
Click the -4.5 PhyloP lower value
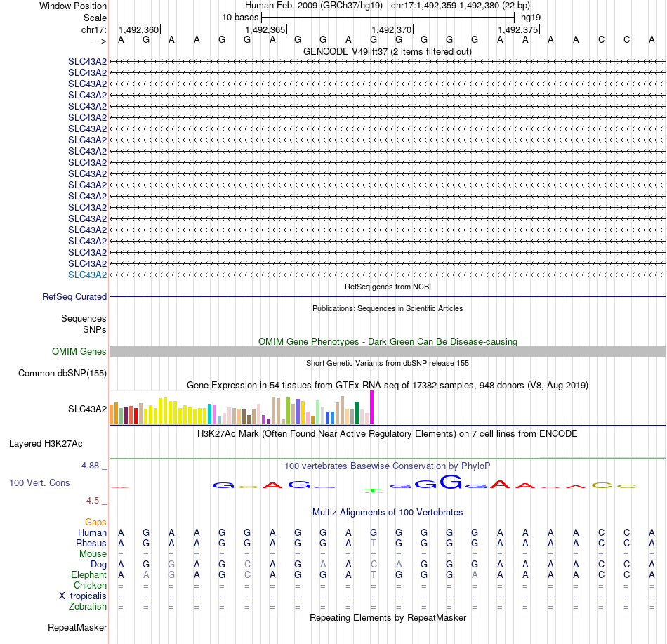pyautogui.click(x=91, y=500)
